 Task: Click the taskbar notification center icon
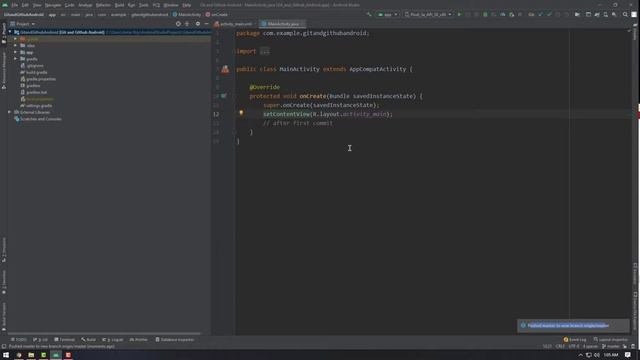pos(628,355)
